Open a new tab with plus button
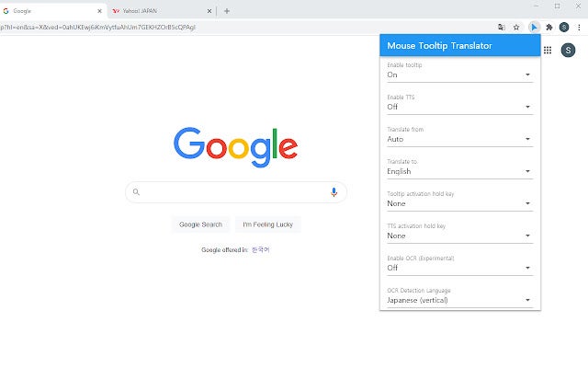 click(227, 11)
